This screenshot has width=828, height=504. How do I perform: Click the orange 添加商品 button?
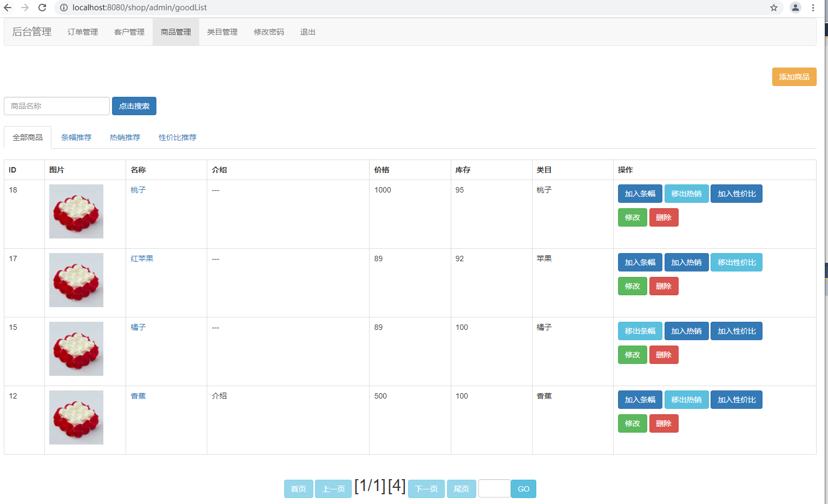[x=794, y=77]
